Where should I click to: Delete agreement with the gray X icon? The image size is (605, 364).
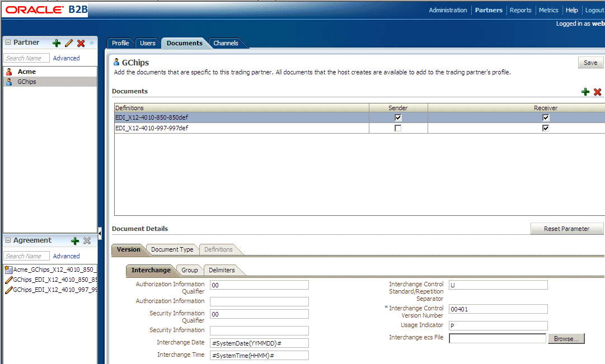pyautogui.click(x=87, y=241)
